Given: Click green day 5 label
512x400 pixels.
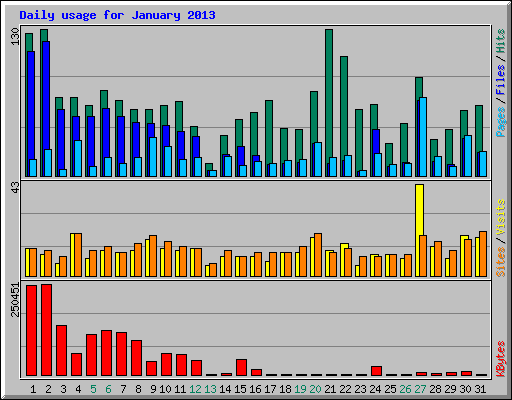Looking at the screenshot, I should click(93, 389).
